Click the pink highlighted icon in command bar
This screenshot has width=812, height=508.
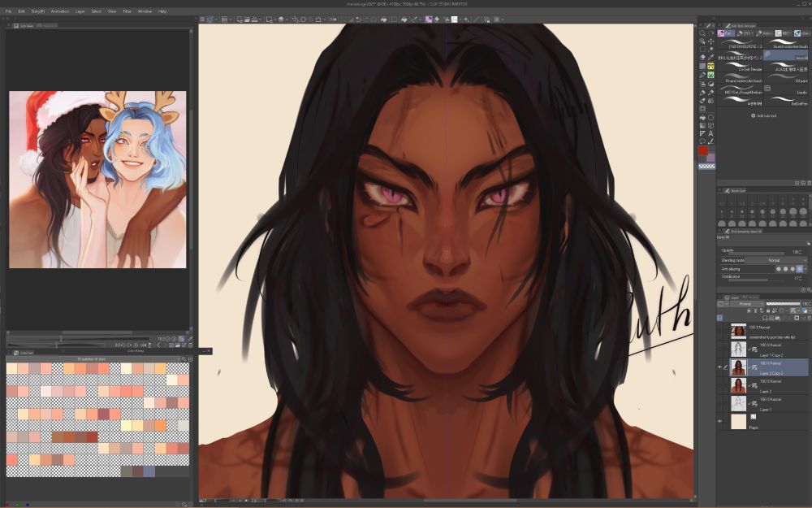429,20
